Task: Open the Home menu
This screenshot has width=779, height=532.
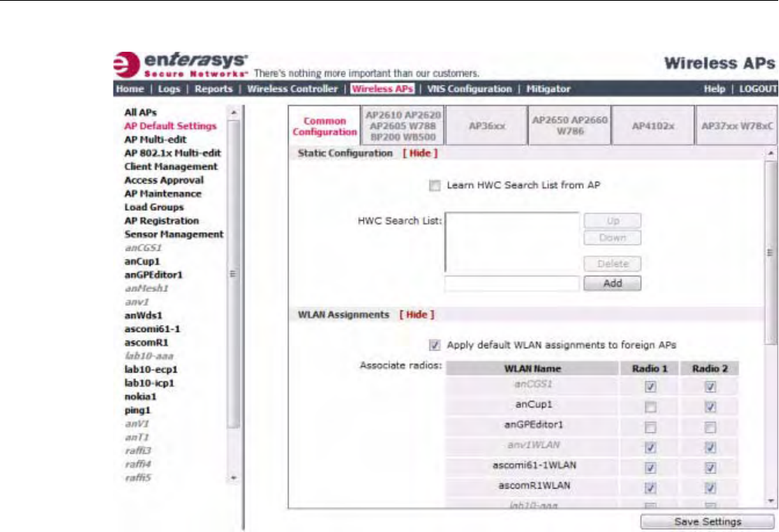Action: point(130,89)
